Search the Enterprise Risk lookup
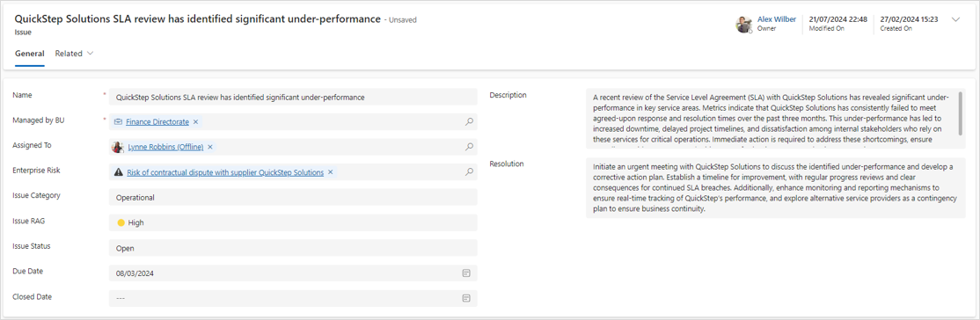Viewport: 980px width, 320px height. coord(469,172)
